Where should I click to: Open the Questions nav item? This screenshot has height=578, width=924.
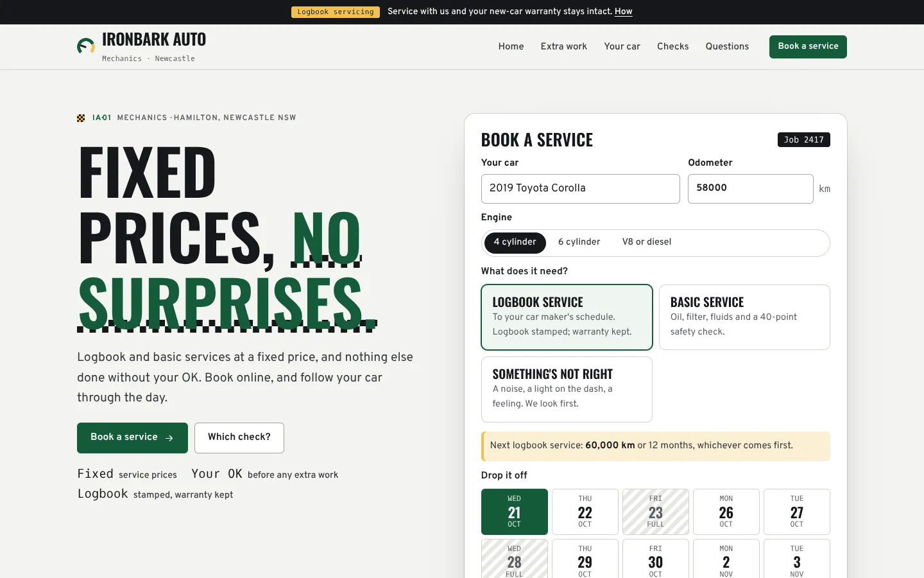pos(727,46)
